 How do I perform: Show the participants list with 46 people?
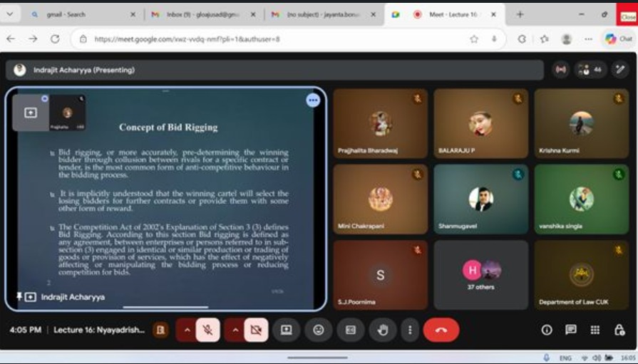pyautogui.click(x=590, y=70)
